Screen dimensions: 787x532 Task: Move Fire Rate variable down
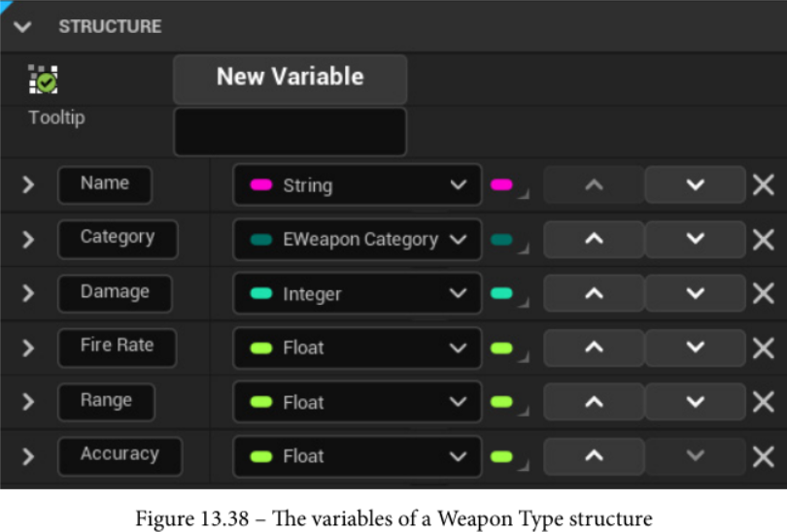pyautogui.click(x=695, y=348)
